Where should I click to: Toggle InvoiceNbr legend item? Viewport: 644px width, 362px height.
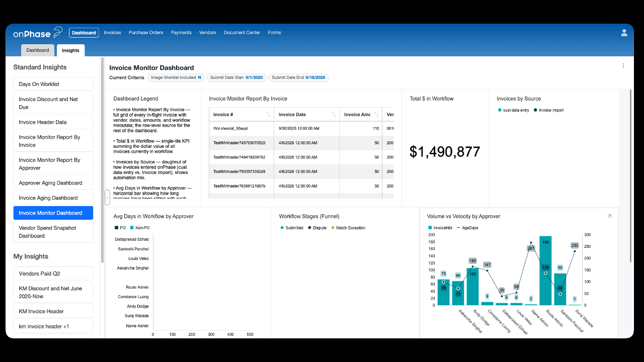click(x=440, y=228)
